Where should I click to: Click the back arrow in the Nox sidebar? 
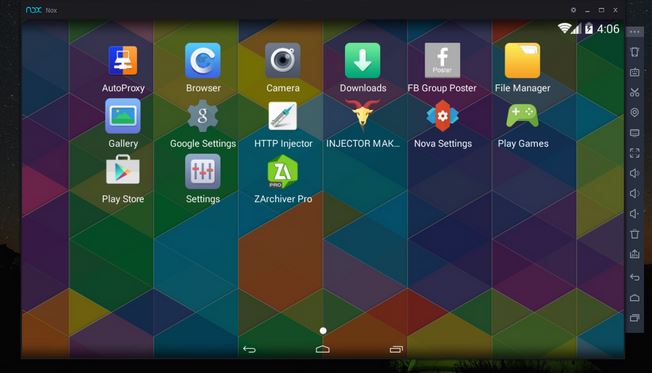[634, 277]
